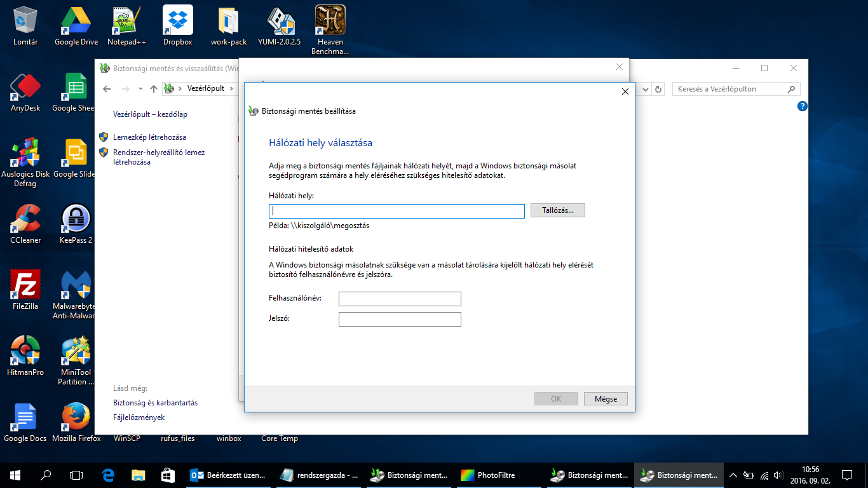Select the FileZilla desktop icon

click(x=25, y=290)
